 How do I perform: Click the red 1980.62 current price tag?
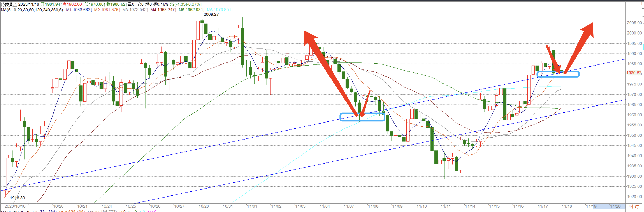634,73
